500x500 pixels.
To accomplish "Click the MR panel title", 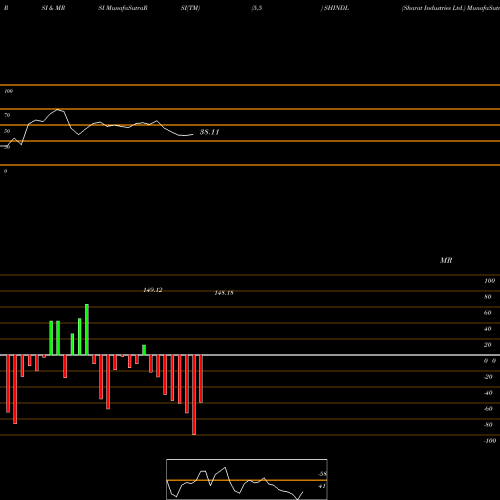I will click(x=446, y=260).
